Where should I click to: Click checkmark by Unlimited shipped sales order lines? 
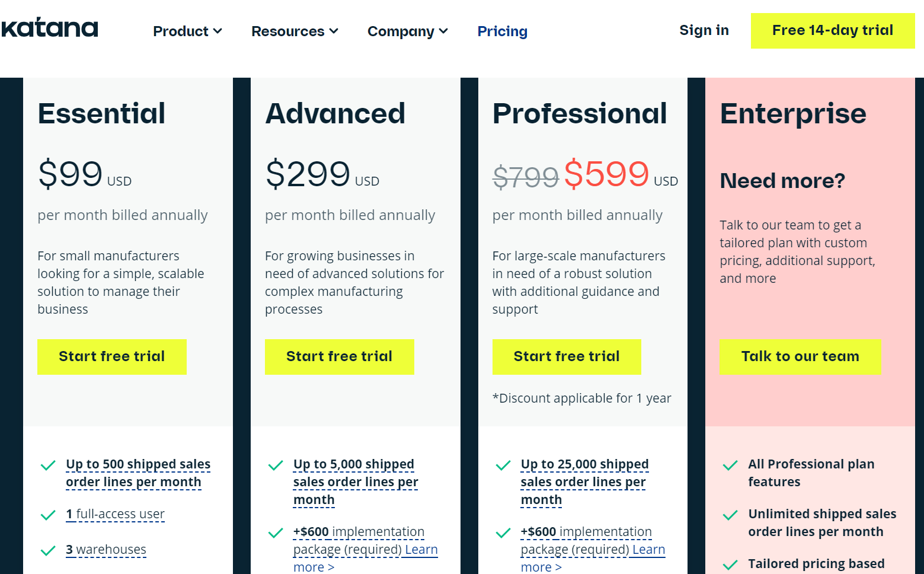(x=730, y=515)
